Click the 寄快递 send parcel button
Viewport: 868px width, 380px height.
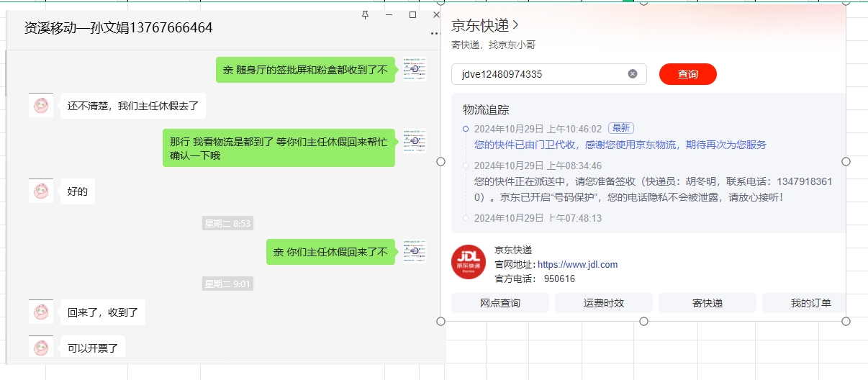click(707, 303)
